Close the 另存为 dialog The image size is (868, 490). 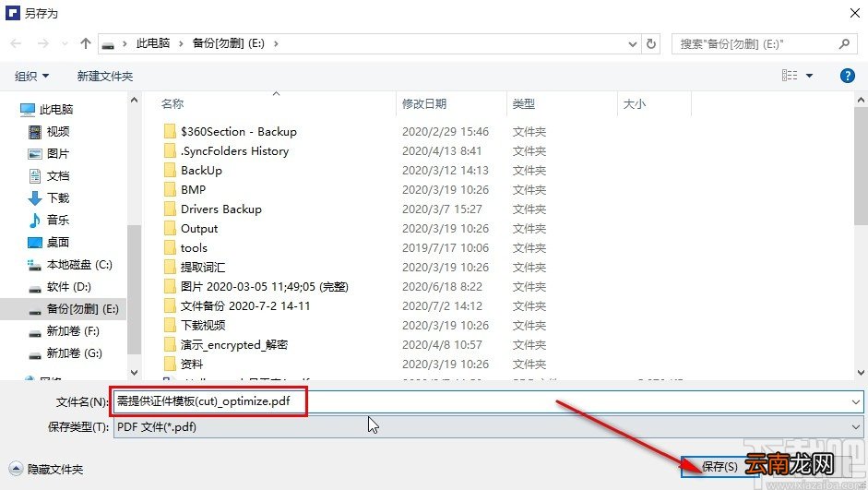855,13
